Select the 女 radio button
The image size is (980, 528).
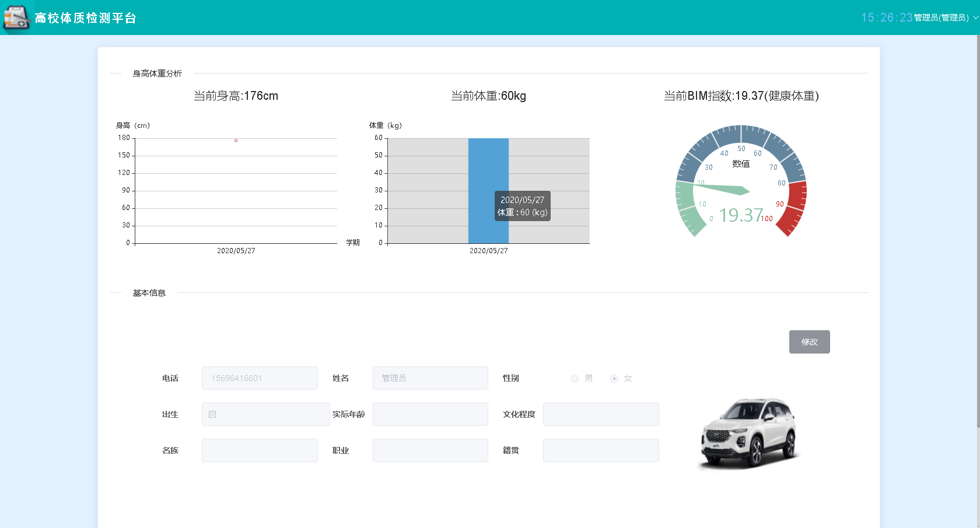(614, 379)
